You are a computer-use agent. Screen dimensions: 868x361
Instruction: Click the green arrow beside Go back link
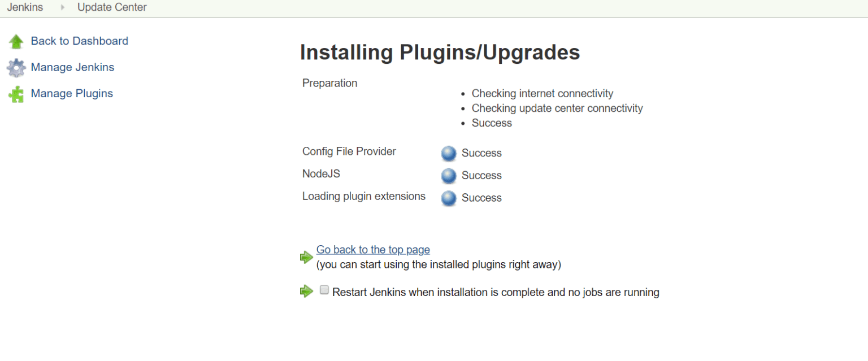[x=306, y=257]
